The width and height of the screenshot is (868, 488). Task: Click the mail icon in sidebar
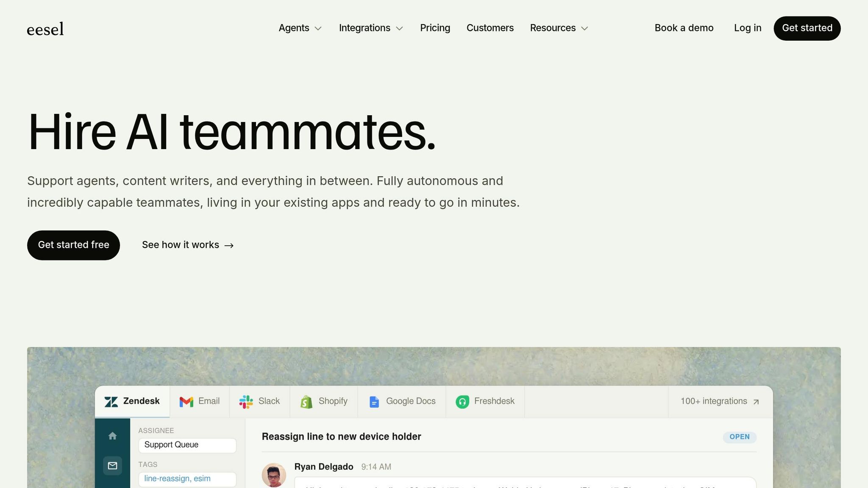coord(112,466)
